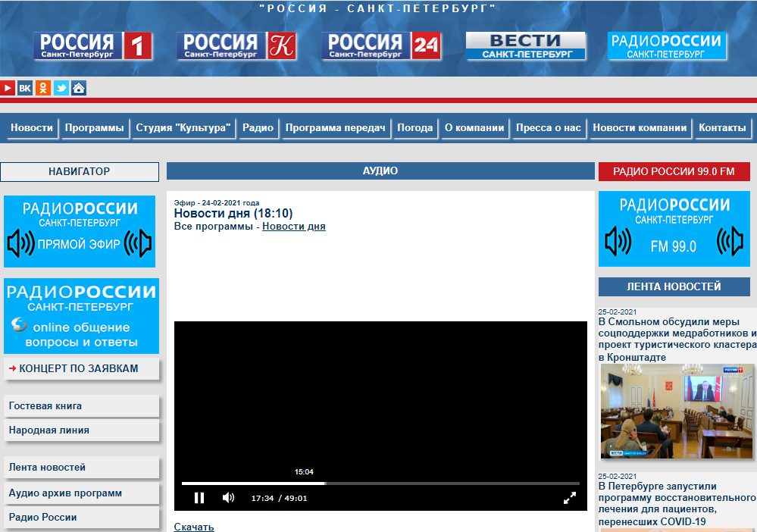Select Новости in the main menu
Viewport: 757px width, 532px height.
click(x=32, y=128)
